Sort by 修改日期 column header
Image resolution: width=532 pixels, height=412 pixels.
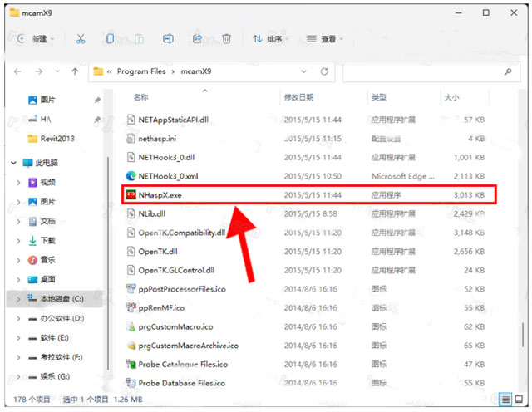pos(298,97)
